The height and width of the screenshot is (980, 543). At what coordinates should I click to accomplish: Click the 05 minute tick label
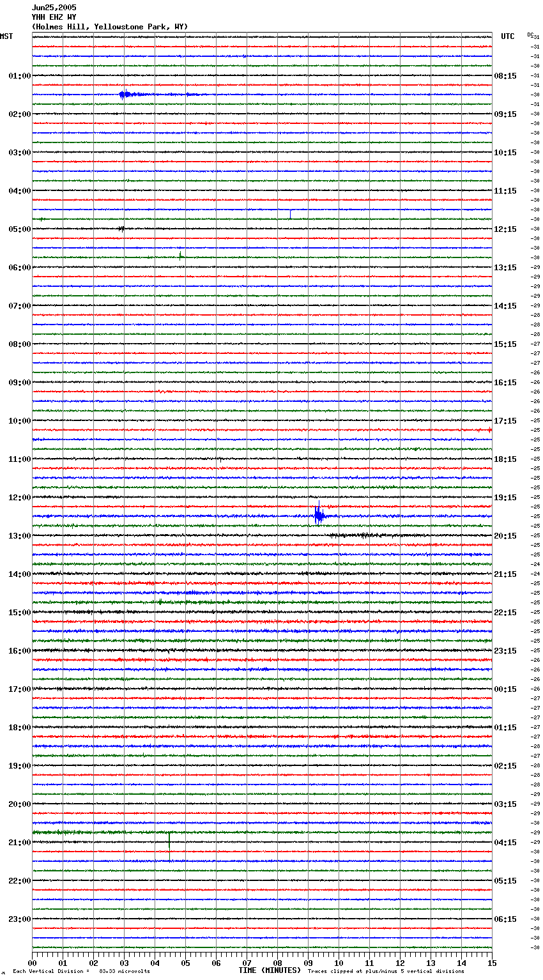point(185,963)
